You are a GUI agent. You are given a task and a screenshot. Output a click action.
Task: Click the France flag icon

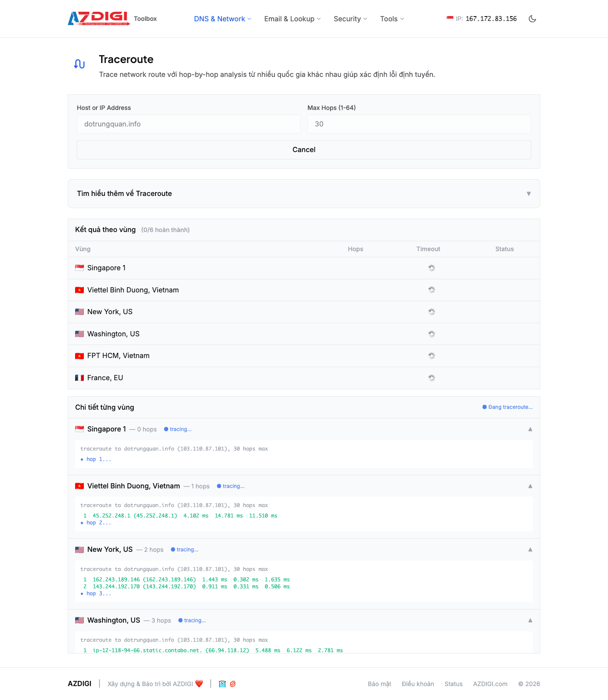coord(79,378)
